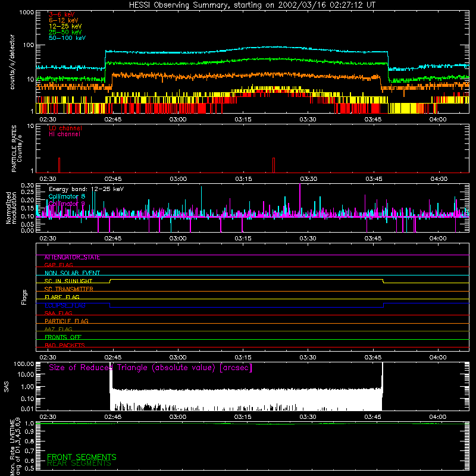Click 03:15 time label under Flags plot
Image resolution: width=476 pixels, height=476 pixels.
click(243, 358)
